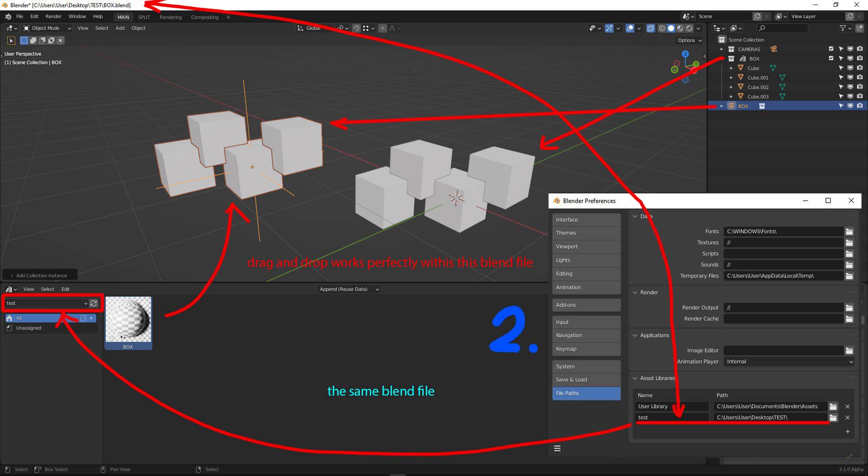Expand the Cube object in outliner
The height and width of the screenshot is (476, 868).
click(x=731, y=68)
